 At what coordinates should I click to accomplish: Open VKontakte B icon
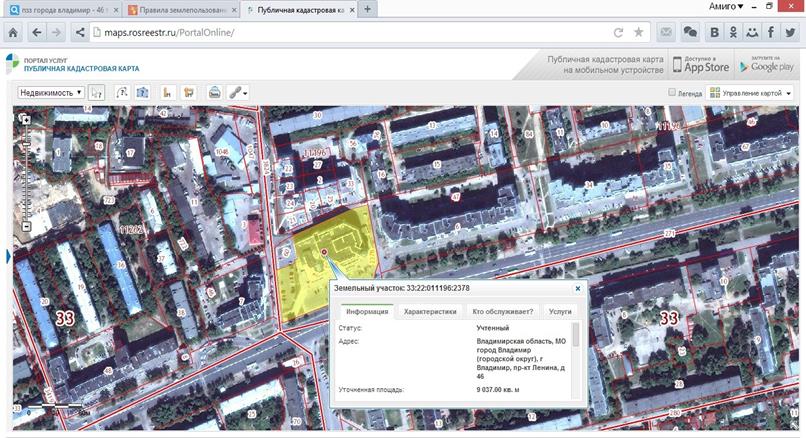coord(715,32)
